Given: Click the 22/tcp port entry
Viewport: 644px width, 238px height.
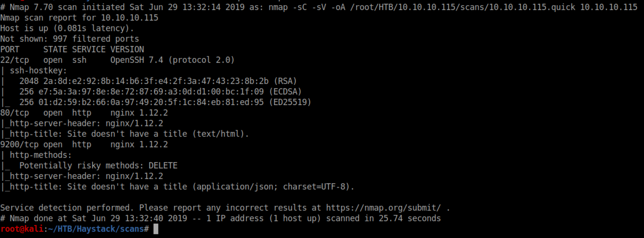Looking at the screenshot, I should pyautogui.click(x=14, y=60).
